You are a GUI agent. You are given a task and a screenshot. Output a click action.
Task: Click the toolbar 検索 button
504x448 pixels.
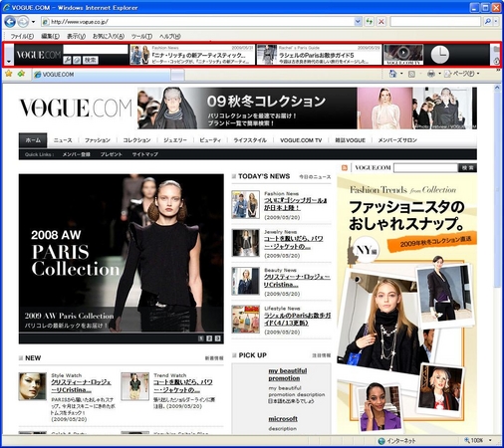[90, 60]
